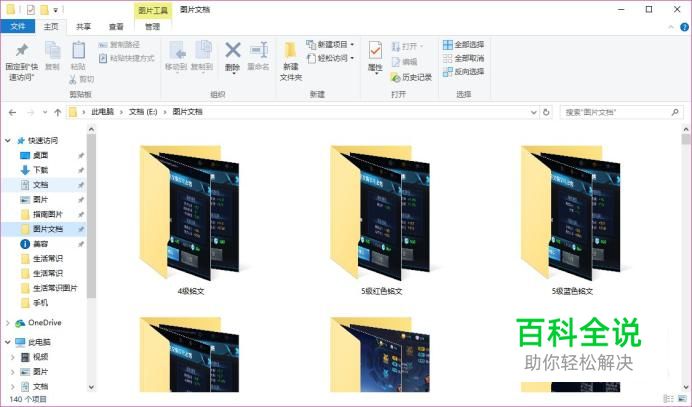
Task: Open the quick access toolbar customize arrow
Action: [x=56, y=10]
